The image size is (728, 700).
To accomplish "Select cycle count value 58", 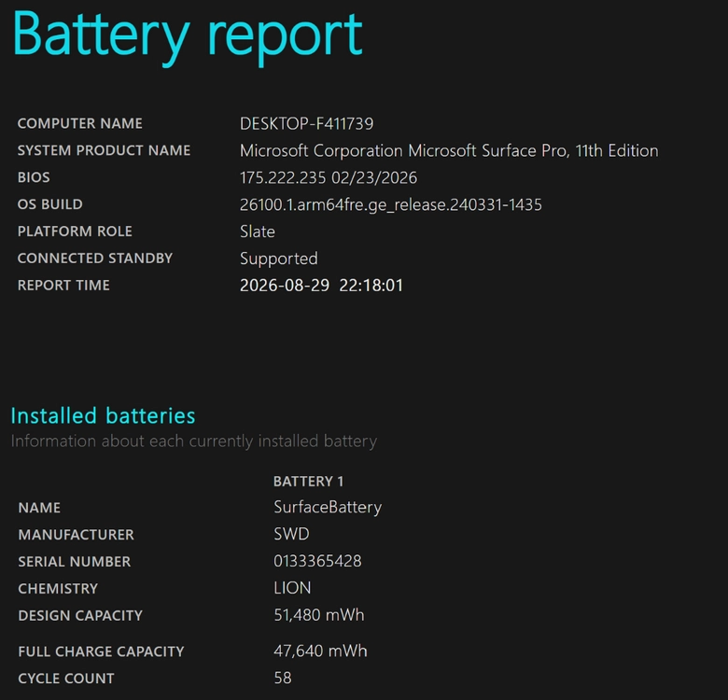I will 283,678.
